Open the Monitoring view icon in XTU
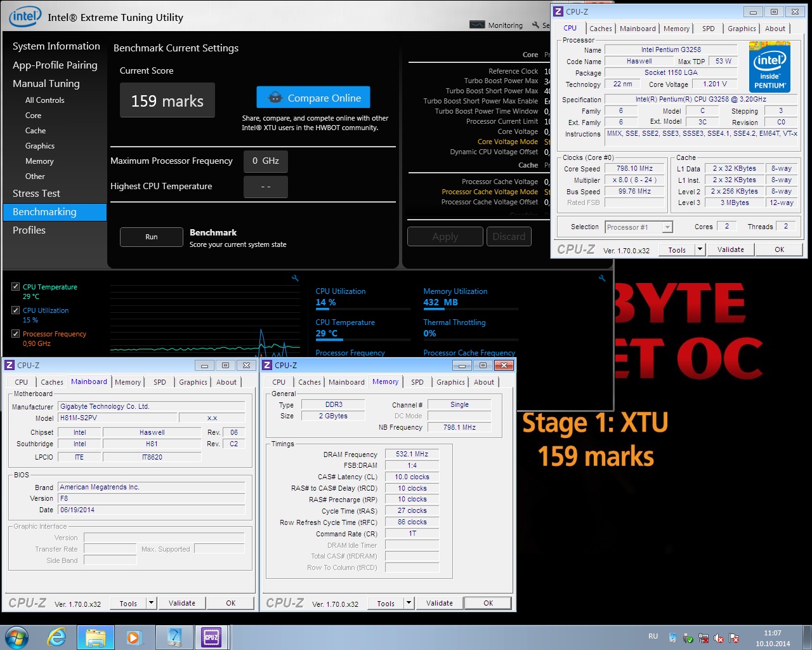The image size is (812, 650). click(477, 25)
